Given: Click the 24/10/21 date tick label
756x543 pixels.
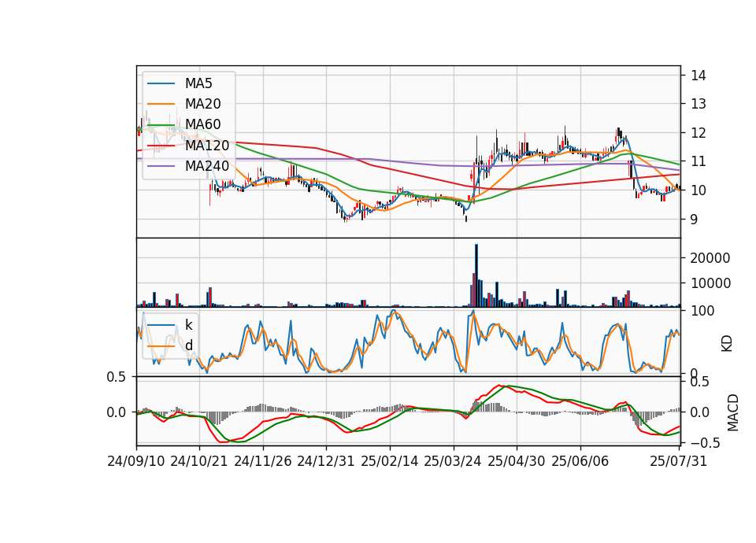Looking at the screenshot, I should click(x=199, y=461).
